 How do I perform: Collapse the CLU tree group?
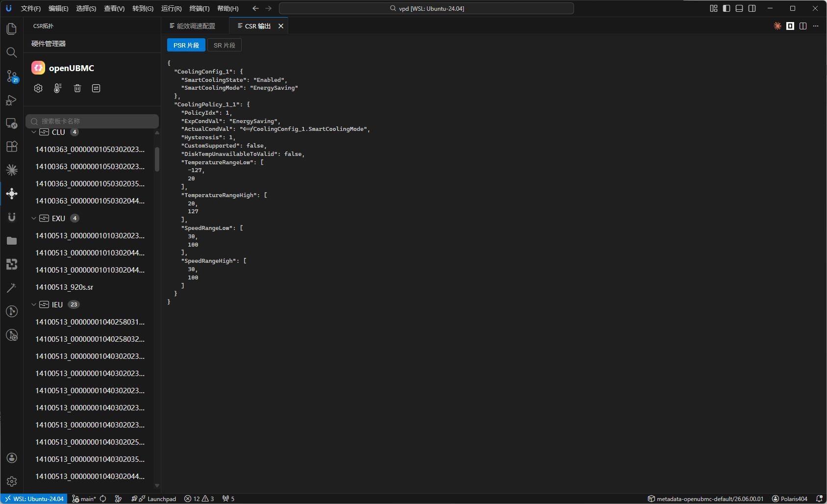coord(34,132)
